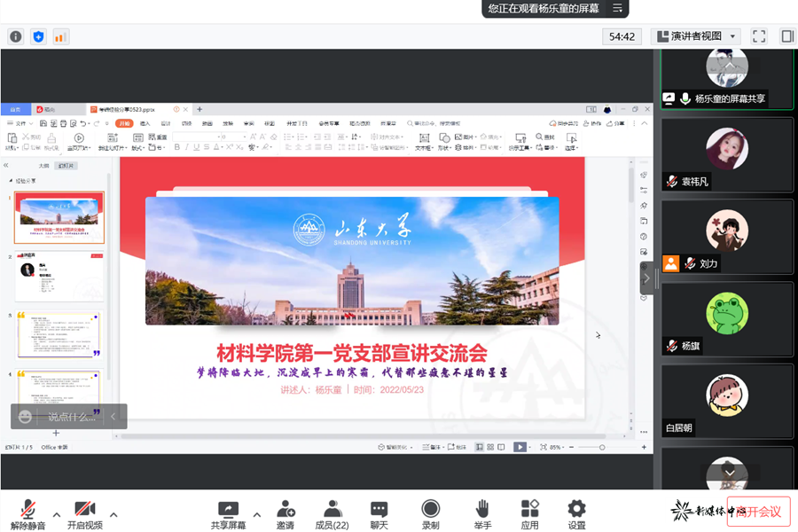Check network signal strength icon
Image resolution: width=798 pixels, height=532 pixels.
point(61,36)
